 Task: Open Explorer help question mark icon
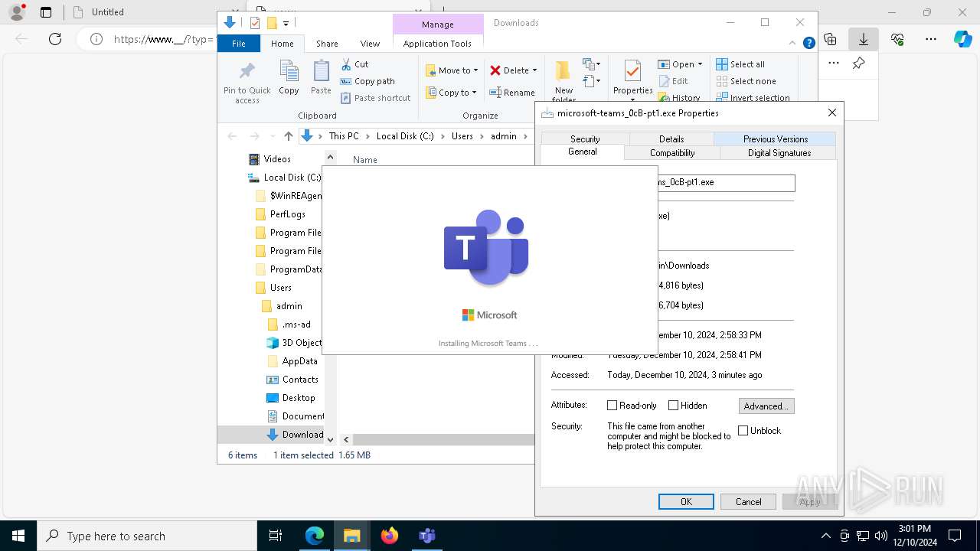(x=808, y=44)
